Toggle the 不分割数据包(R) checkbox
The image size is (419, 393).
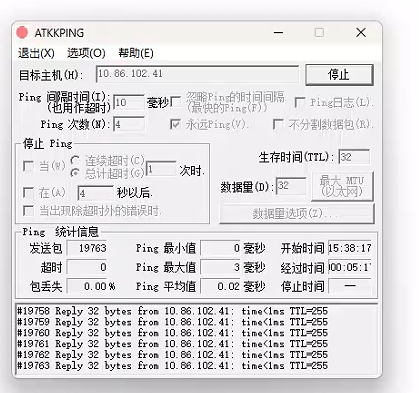pos(278,124)
